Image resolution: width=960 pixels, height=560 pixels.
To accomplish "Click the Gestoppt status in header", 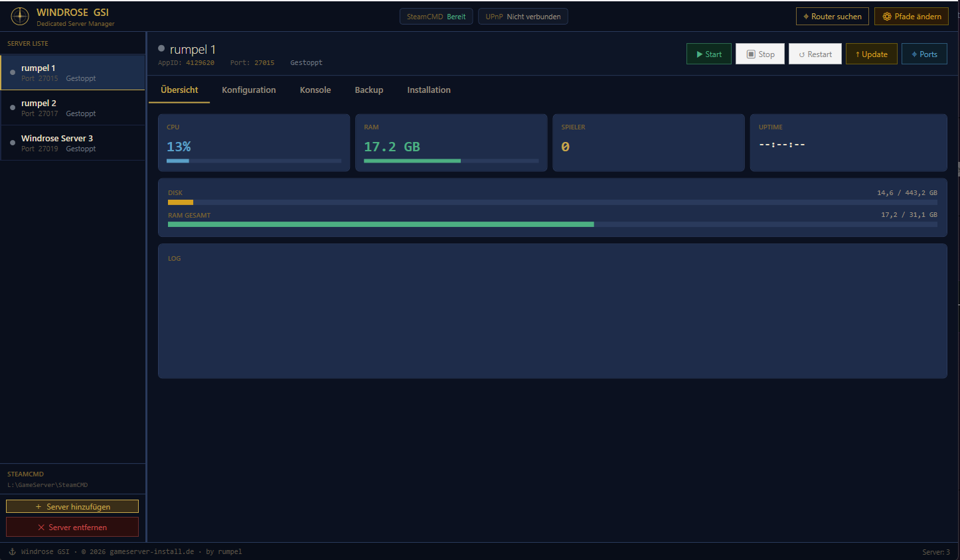I will tap(306, 63).
